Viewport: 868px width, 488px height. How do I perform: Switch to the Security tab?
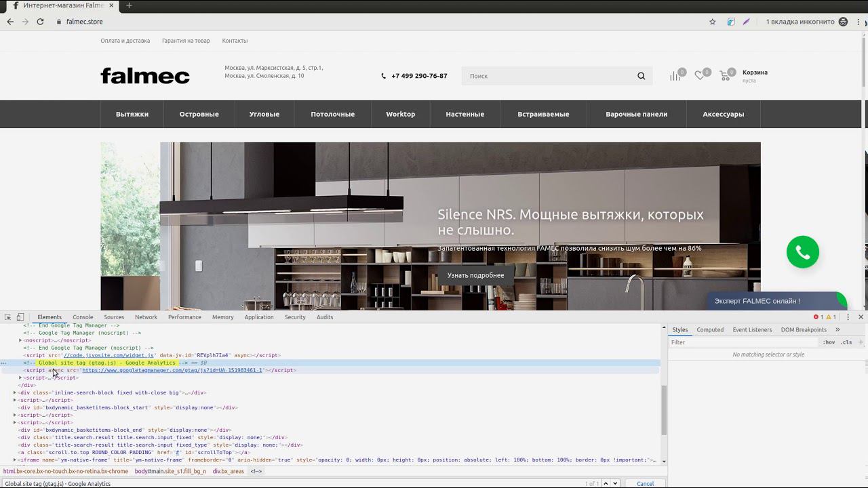[x=295, y=317]
